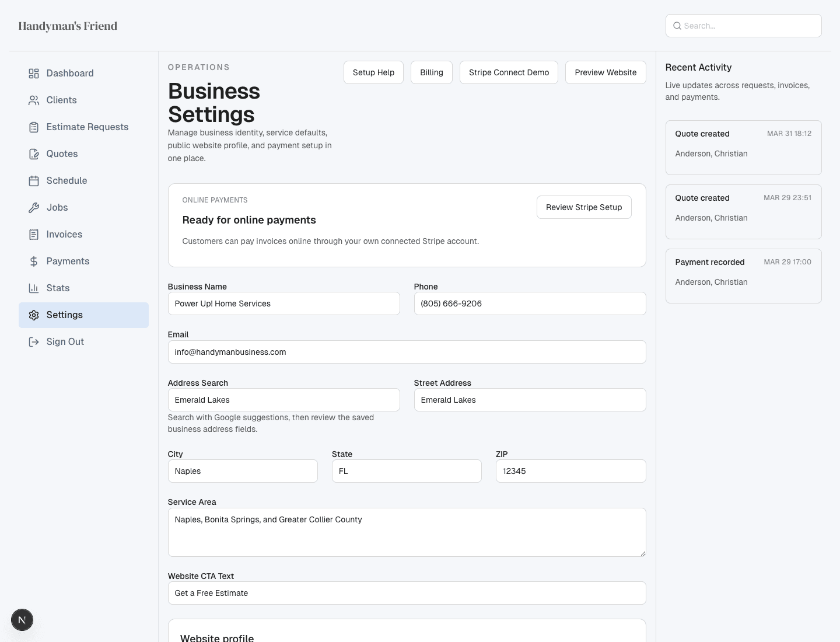Click the ONLINE PAYMENTS label

215,200
